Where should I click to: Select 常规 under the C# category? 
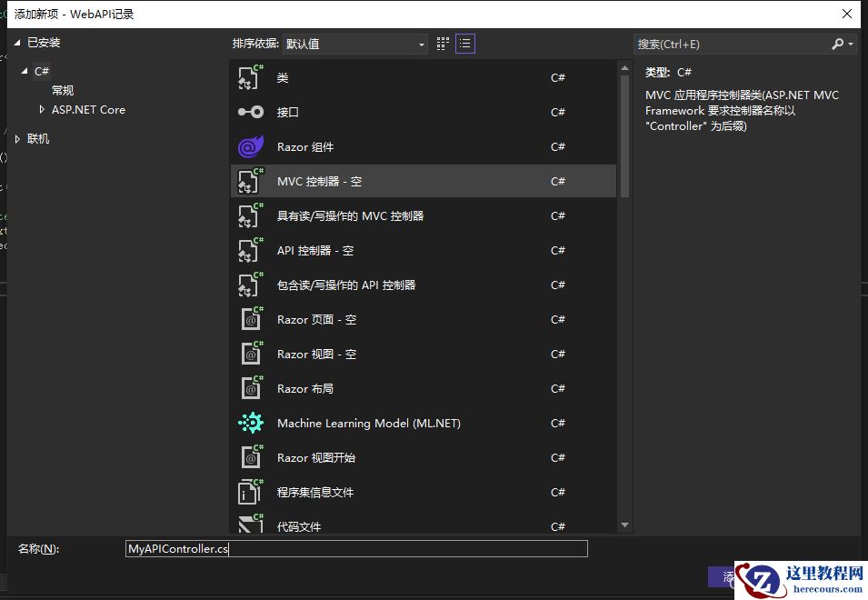pyautogui.click(x=62, y=90)
